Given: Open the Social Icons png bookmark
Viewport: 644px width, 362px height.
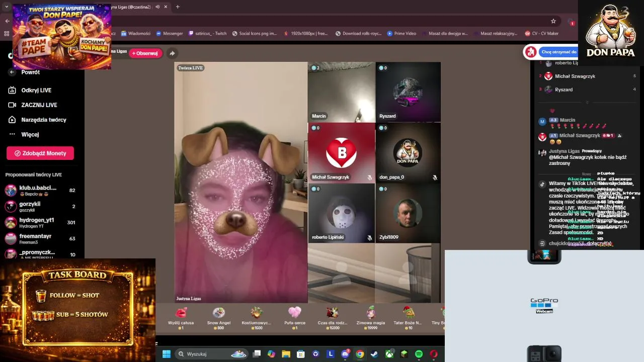Looking at the screenshot, I should 255,34.
